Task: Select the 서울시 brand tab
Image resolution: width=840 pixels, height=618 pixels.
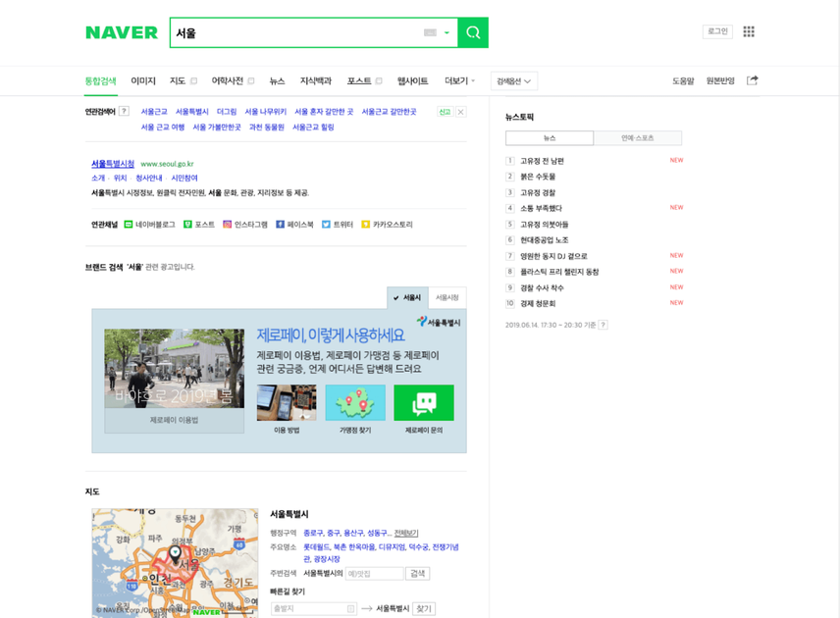Action: 407,298
